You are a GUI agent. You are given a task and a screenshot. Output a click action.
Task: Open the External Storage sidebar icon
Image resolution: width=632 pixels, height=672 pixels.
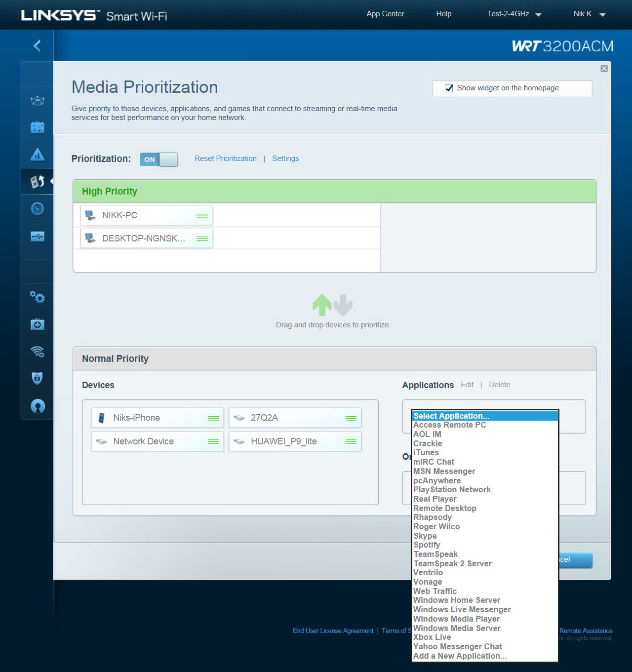tap(38, 237)
